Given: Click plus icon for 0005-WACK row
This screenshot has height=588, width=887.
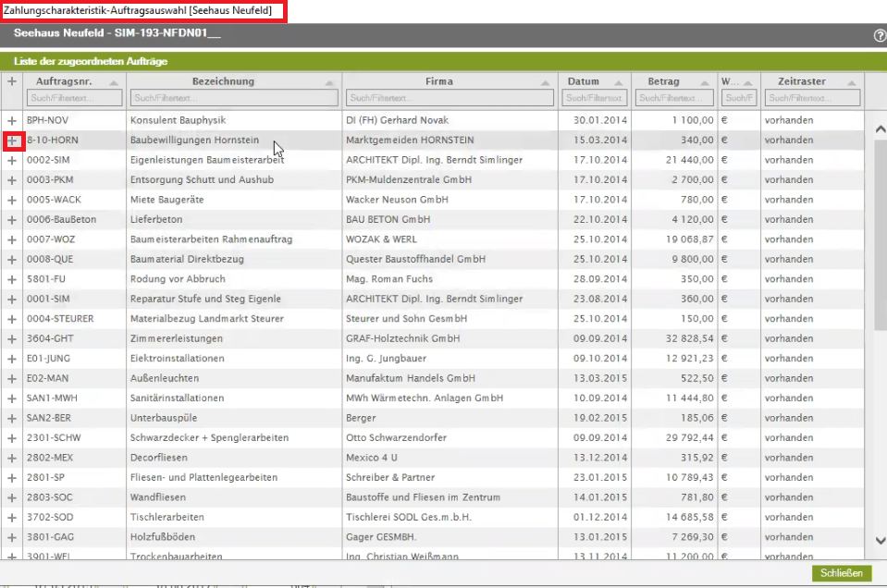Looking at the screenshot, I should (12, 200).
